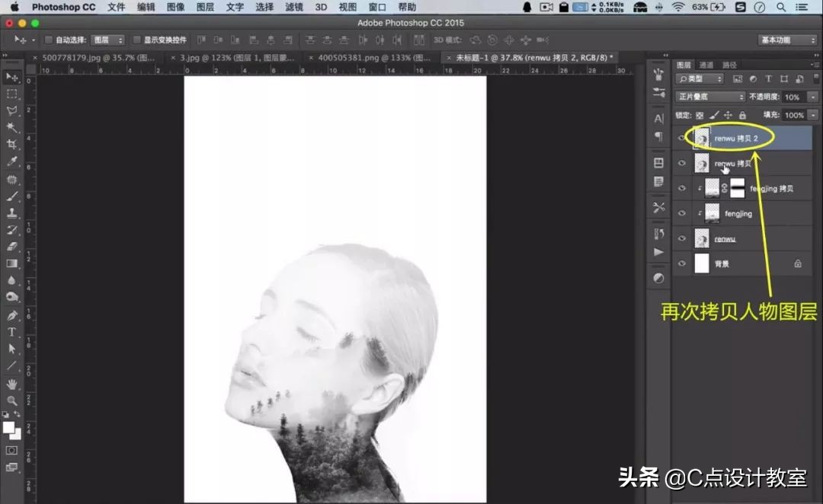This screenshot has height=504, width=823.
Task: Check the 显示变换控件 option
Action: (x=137, y=40)
